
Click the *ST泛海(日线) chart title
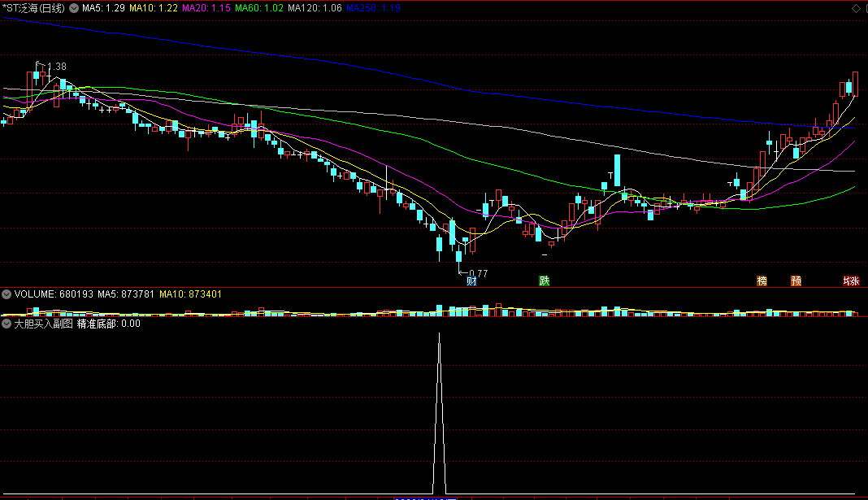point(33,8)
